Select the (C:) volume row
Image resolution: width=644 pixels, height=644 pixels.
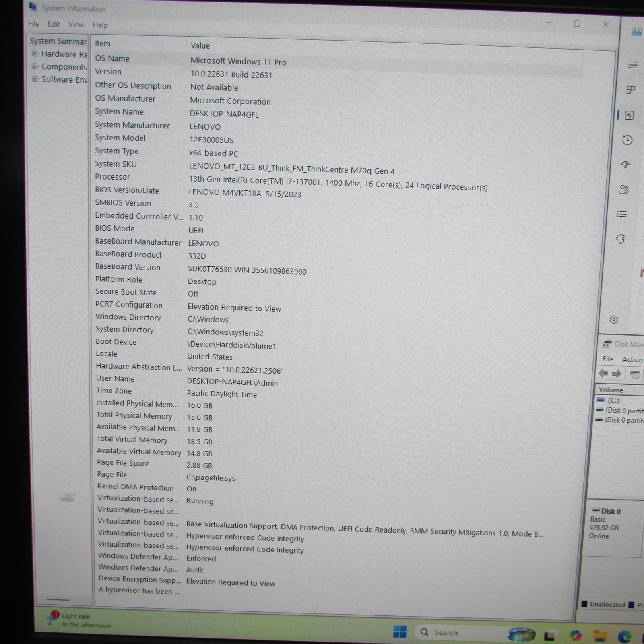pos(613,400)
